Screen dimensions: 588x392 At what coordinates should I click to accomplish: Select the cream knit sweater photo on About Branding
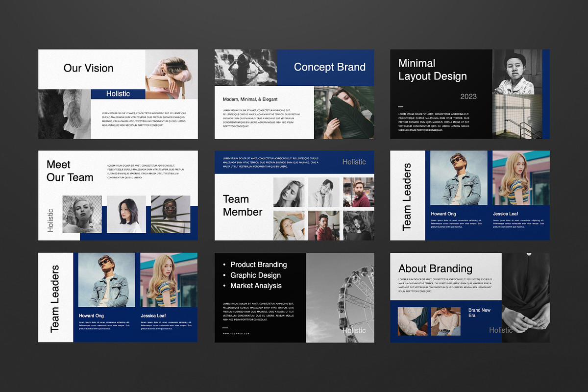tap(413, 321)
